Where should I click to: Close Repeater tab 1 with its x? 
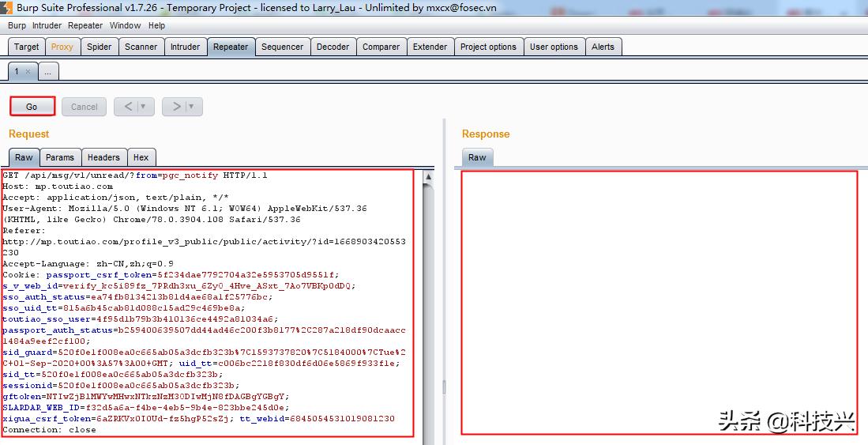click(28, 71)
